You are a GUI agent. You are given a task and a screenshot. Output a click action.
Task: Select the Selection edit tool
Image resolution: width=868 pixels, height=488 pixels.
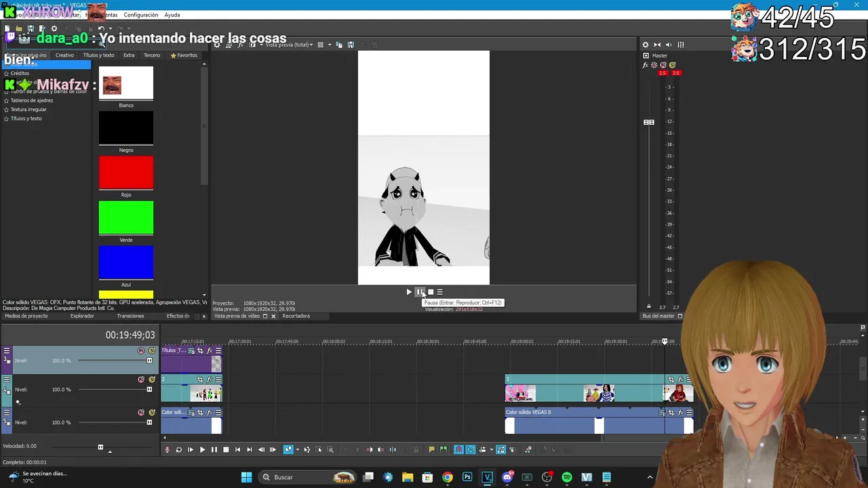319,449
